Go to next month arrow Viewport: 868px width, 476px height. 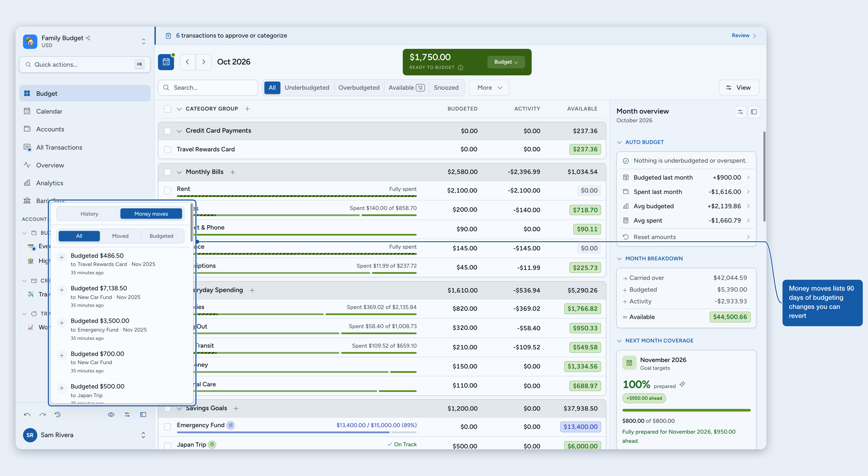204,62
